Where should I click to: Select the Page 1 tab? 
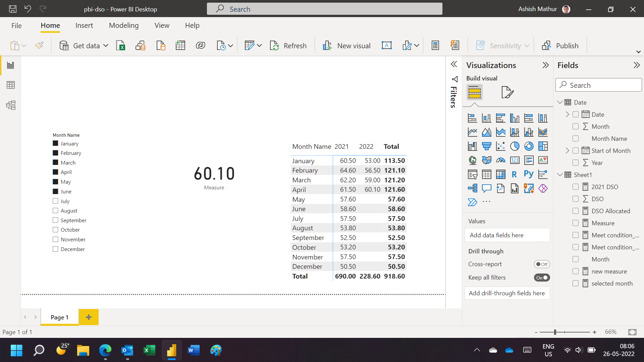click(60, 317)
